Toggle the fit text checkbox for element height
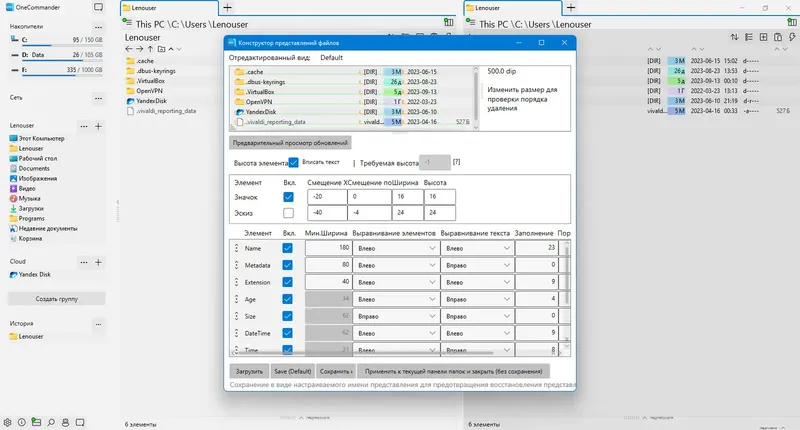The image size is (800, 430). tap(293, 163)
